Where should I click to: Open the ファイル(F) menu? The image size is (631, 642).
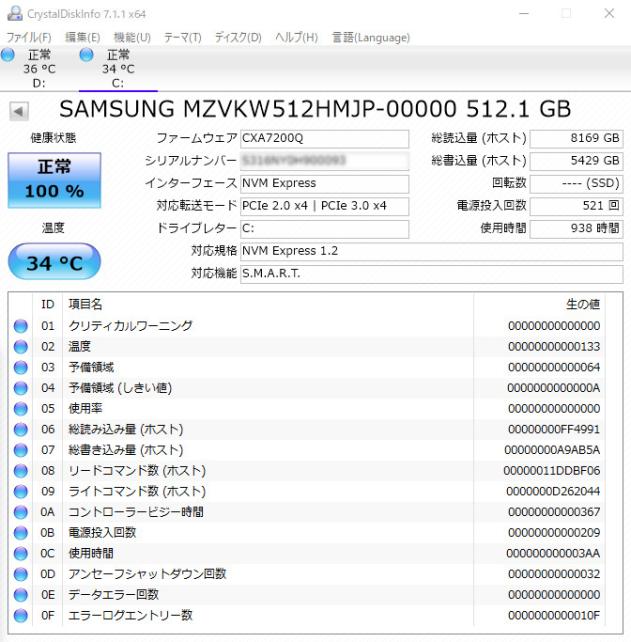(x=29, y=38)
